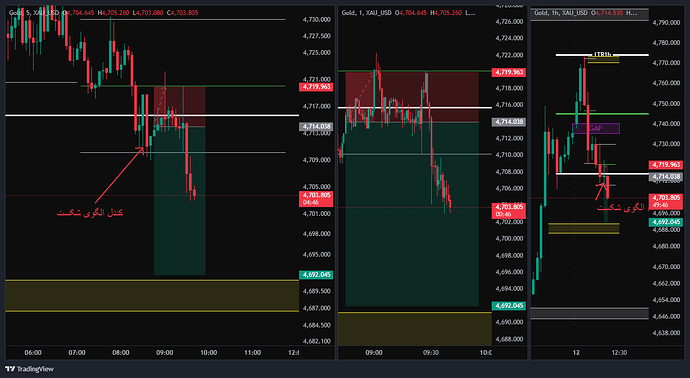
Task: Click the 1h chart open value O4,714.530
Action: (x=606, y=13)
